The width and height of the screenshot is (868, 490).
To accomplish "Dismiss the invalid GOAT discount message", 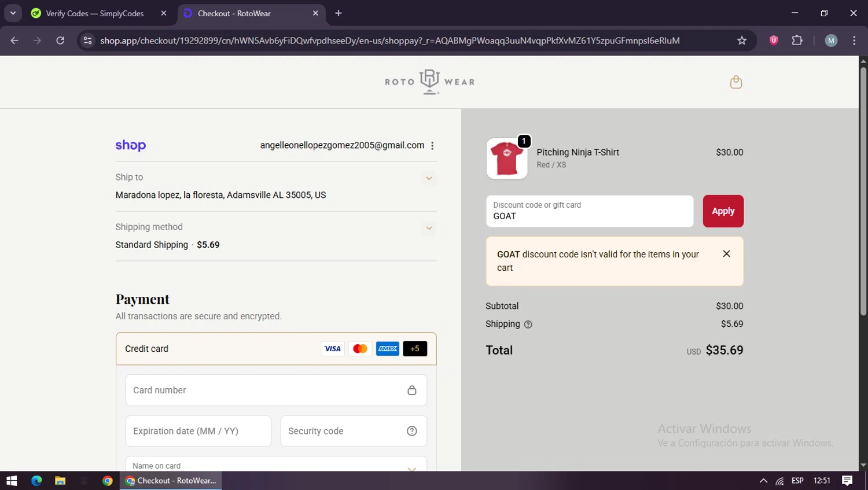I will pos(726,254).
